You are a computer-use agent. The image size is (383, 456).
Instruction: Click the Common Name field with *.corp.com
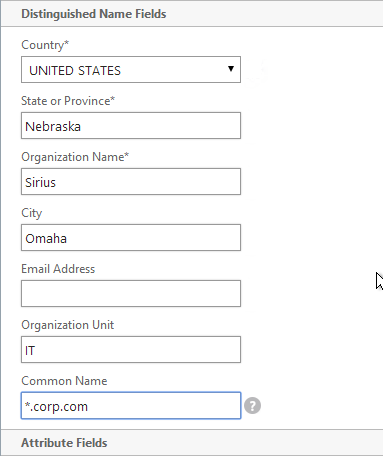click(131, 406)
